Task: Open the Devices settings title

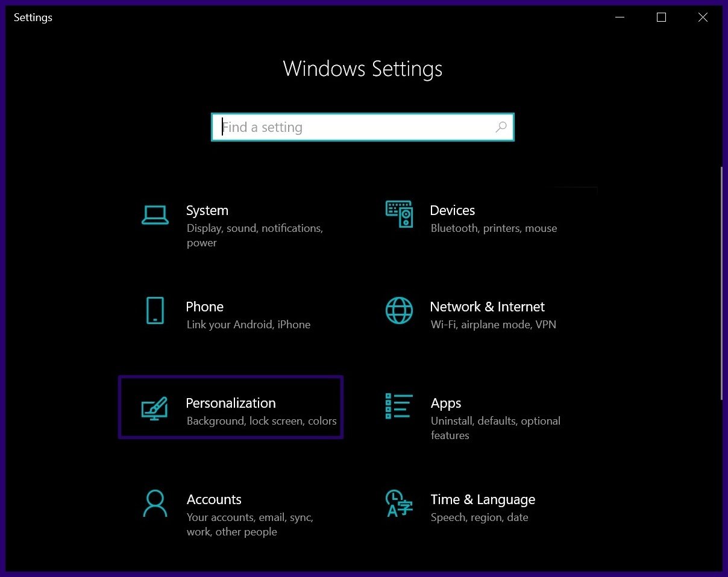Action: (x=453, y=210)
